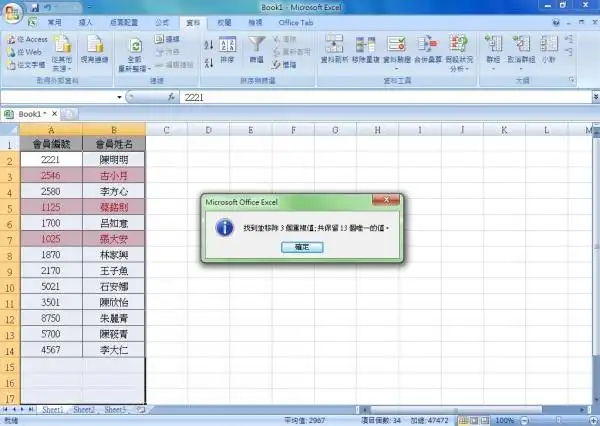Click the 合併彙算 consolidate tool
Image resolution: width=600 pixels, height=426 pixels.
[428, 49]
